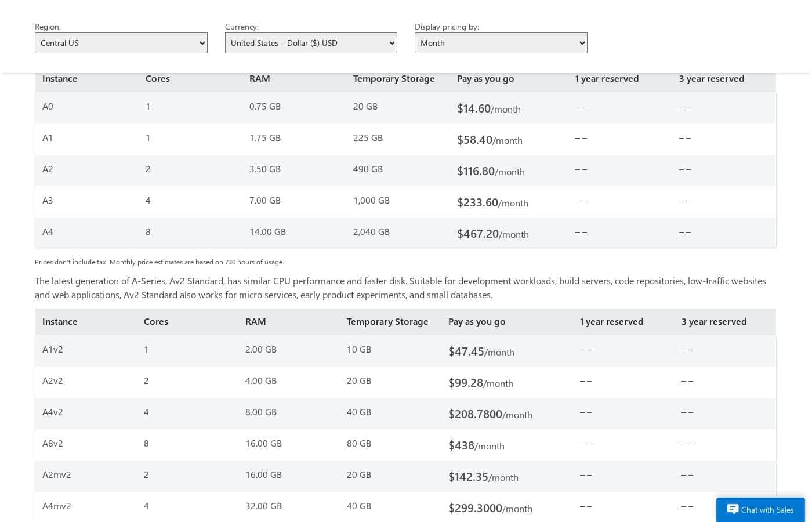This screenshot has width=812, height=522.
Task: Click the $438/month price
Action: pos(476,445)
